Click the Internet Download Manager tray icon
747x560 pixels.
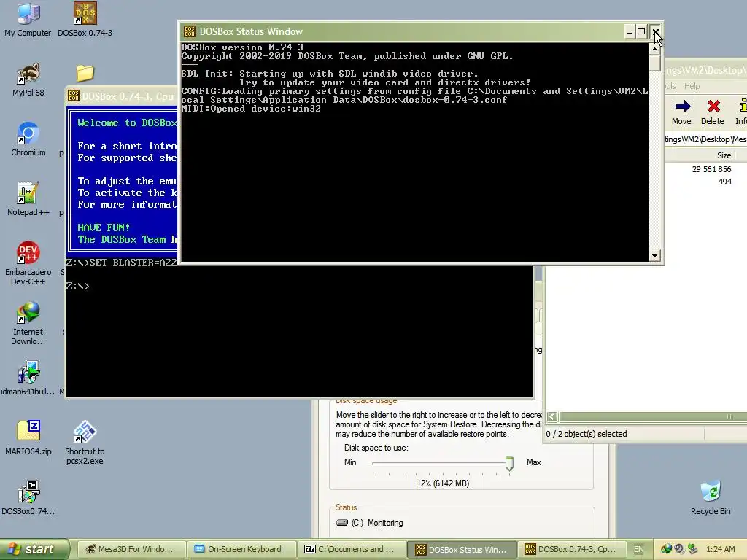coord(666,549)
